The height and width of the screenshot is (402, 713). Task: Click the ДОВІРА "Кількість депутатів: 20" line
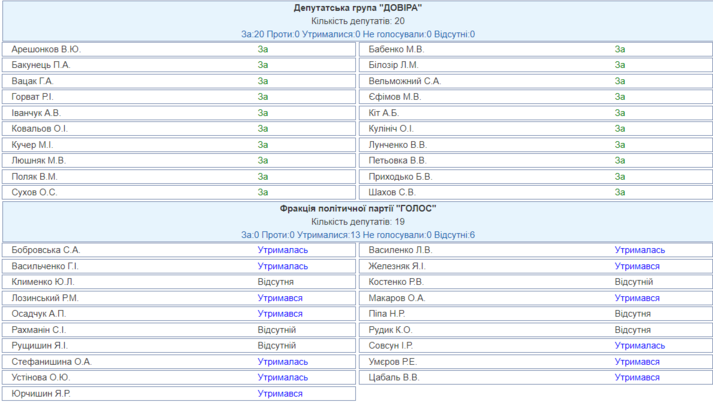coord(357,21)
